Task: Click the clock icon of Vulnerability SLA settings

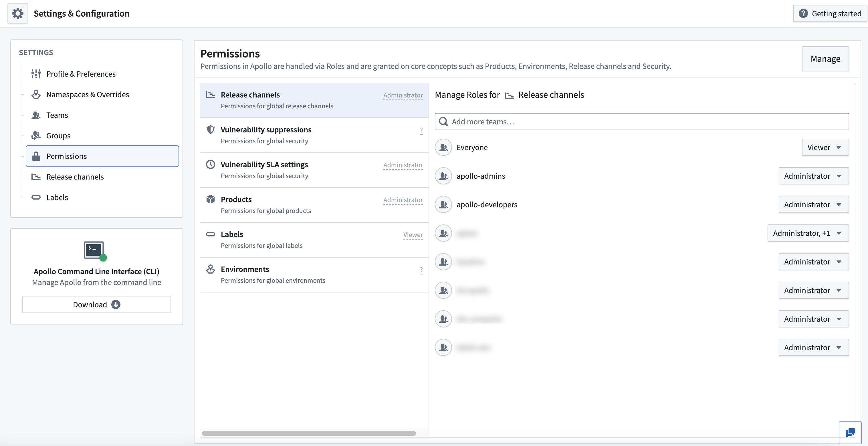Action: (211, 164)
